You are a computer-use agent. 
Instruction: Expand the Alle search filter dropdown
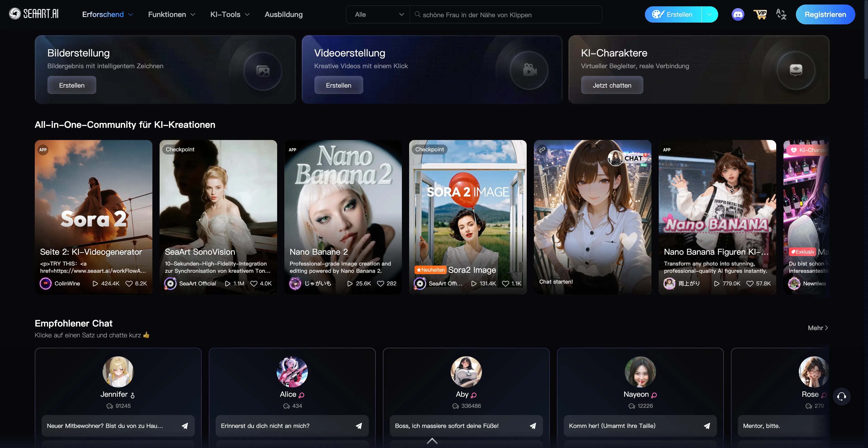[x=377, y=14]
